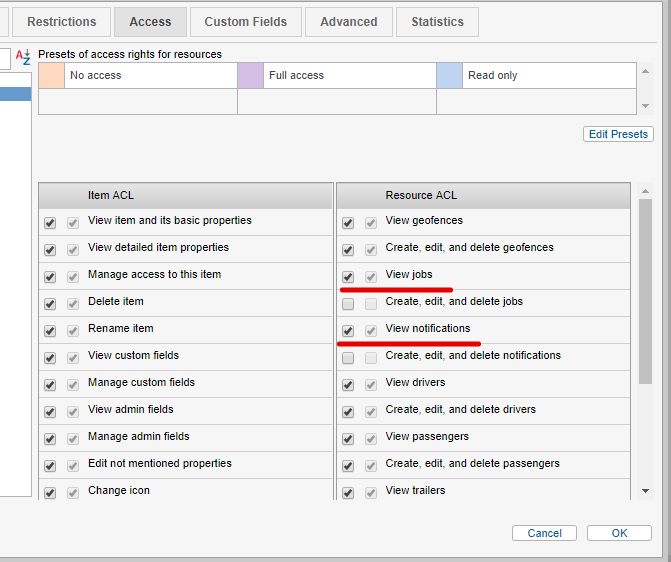Open the Statistics tab
The image size is (671, 562).
click(x=437, y=21)
